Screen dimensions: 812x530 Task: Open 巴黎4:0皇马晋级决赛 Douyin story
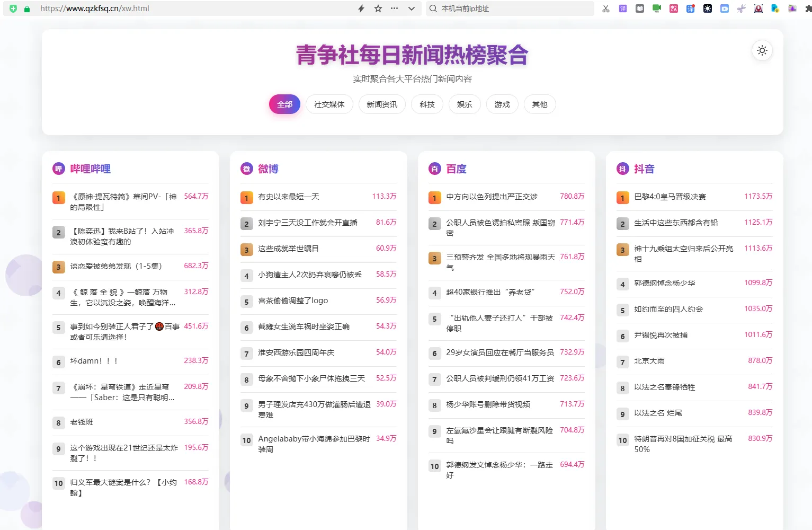point(670,197)
